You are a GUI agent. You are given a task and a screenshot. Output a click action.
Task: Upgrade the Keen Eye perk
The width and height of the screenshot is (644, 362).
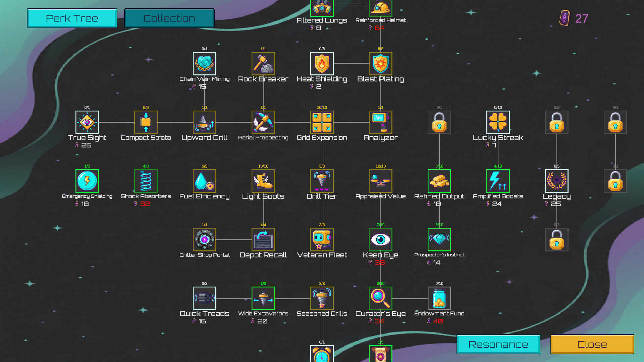381,240
